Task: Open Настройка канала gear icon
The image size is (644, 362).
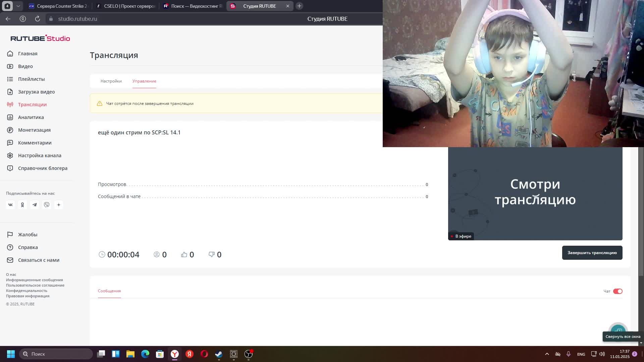Action: [10, 156]
